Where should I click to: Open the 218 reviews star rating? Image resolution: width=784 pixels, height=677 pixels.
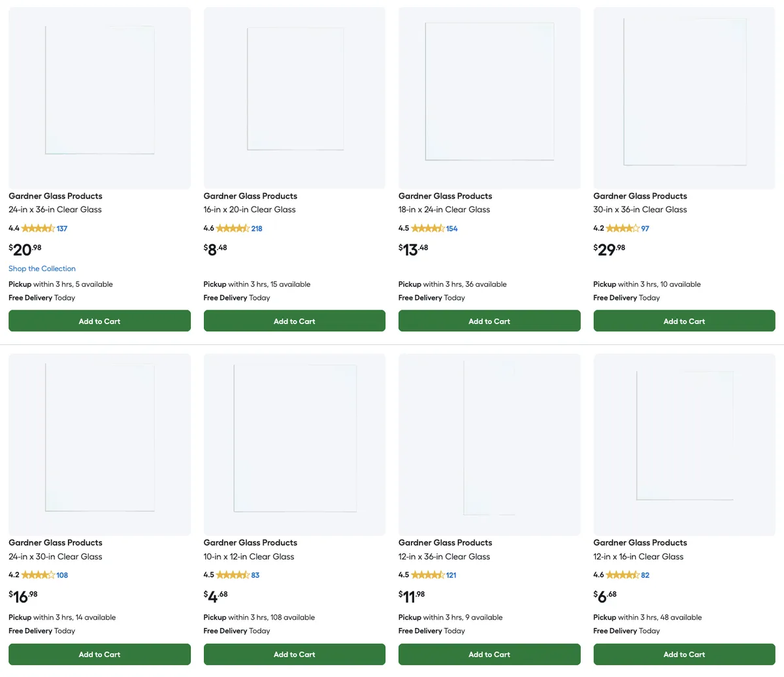(233, 229)
